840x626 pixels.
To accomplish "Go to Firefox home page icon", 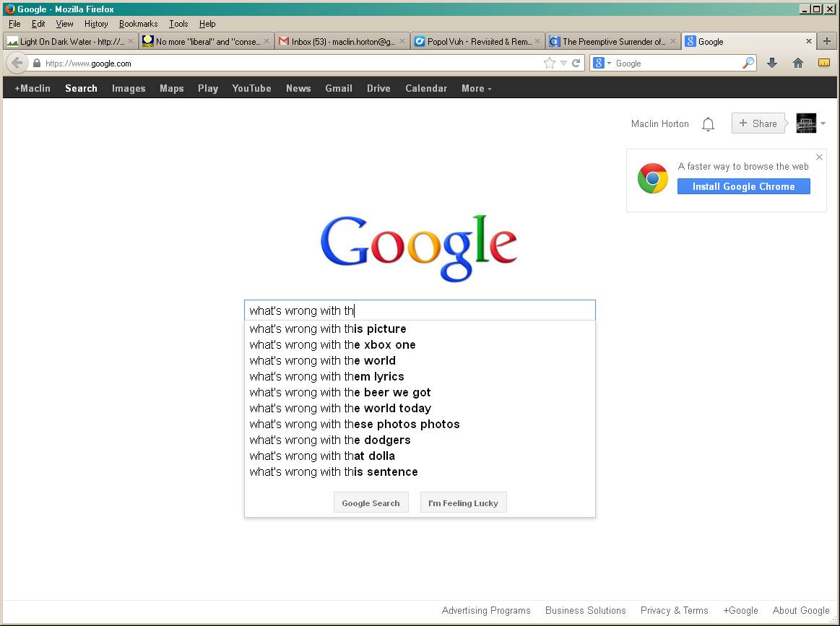I will (798, 63).
